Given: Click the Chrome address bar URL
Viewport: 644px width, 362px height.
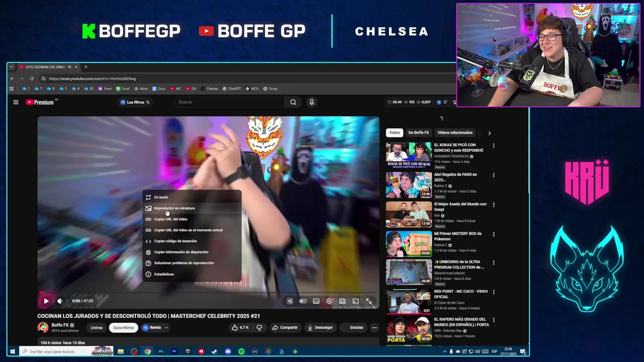Looking at the screenshot, I should click(x=92, y=78).
